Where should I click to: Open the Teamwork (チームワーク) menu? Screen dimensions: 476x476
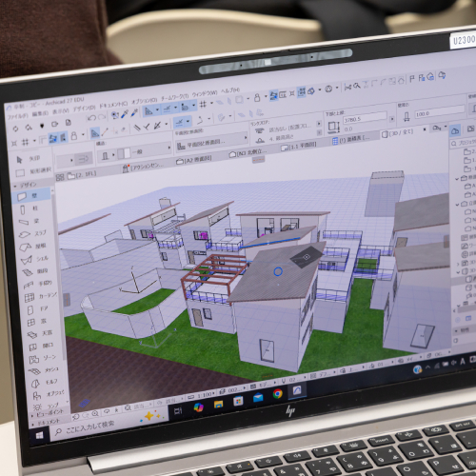point(175,97)
